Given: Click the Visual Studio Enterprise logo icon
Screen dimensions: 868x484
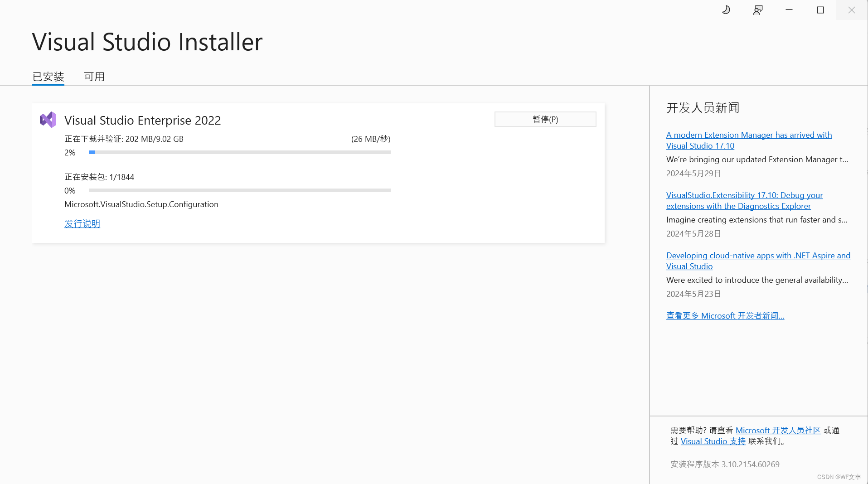Looking at the screenshot, I should [48, 120].
